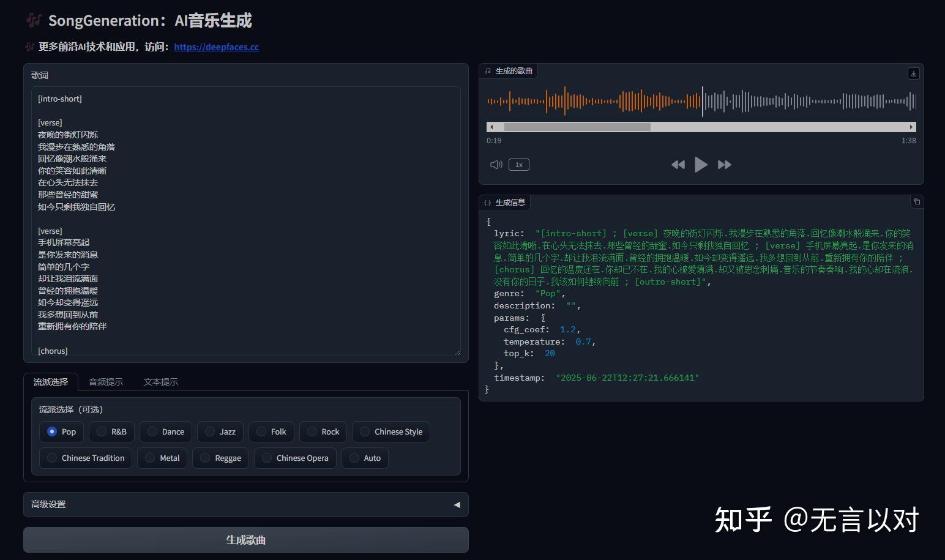Image resolution: width=945 pixels, height=560 pixels.
Task: Switch to the 音频提示 tab
Action: coord(105,381)
